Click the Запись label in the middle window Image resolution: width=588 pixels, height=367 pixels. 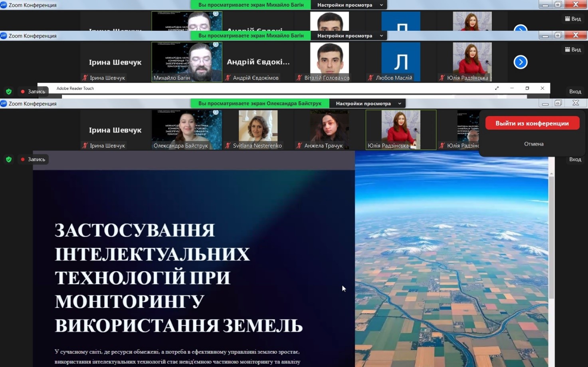point(36,91)
